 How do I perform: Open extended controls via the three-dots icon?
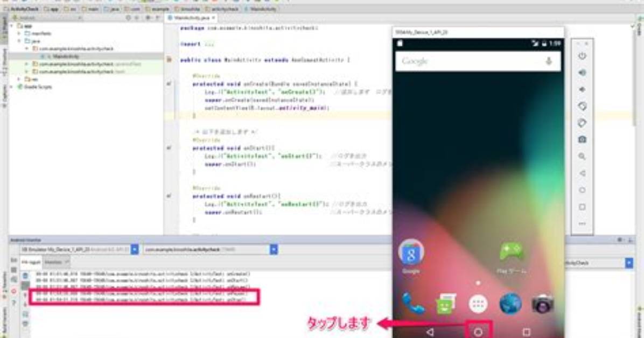point(582,224)
